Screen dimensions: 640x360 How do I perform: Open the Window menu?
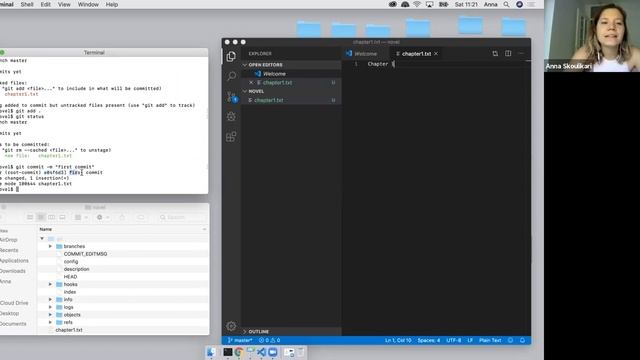point(88,4)
